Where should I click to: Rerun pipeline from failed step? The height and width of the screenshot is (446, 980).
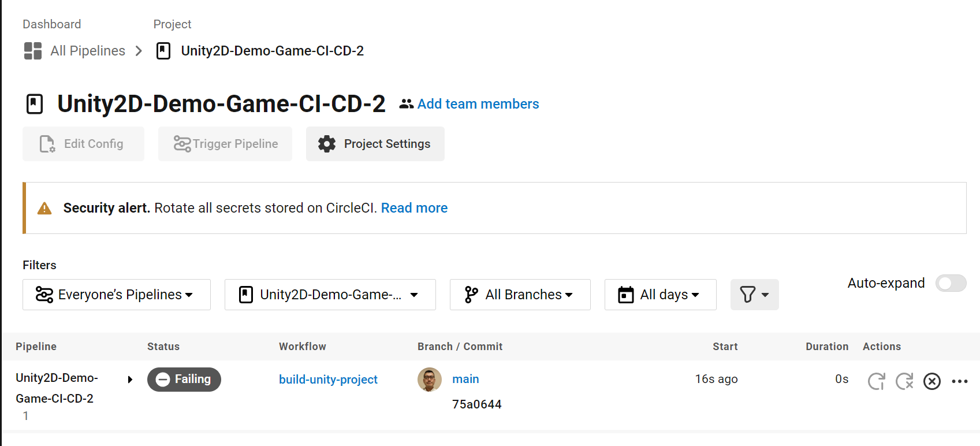pos(904,381)
